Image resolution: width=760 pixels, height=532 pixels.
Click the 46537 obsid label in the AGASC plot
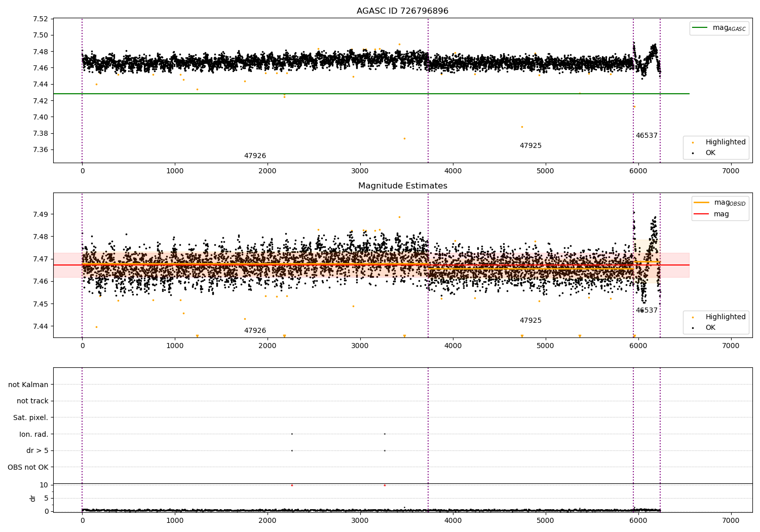click(647, 136)
